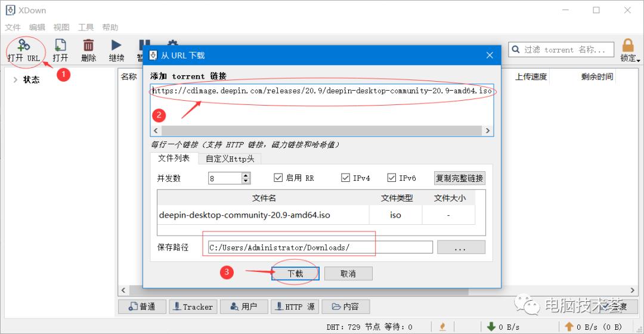Image resolution: width=644 pixels, height=334 pixels.
Task: Click the Resume play toolbar icon
Action: coord(116,45)
